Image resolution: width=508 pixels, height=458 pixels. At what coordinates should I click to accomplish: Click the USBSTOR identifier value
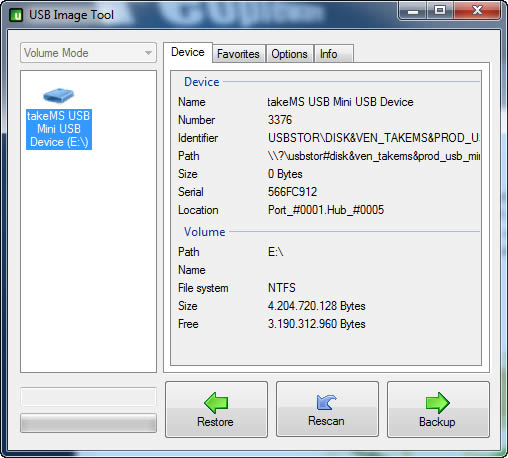click(374, 138)
